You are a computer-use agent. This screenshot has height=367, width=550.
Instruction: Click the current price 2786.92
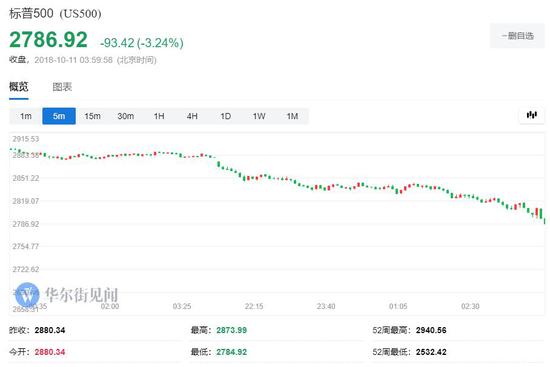point(48,39)
